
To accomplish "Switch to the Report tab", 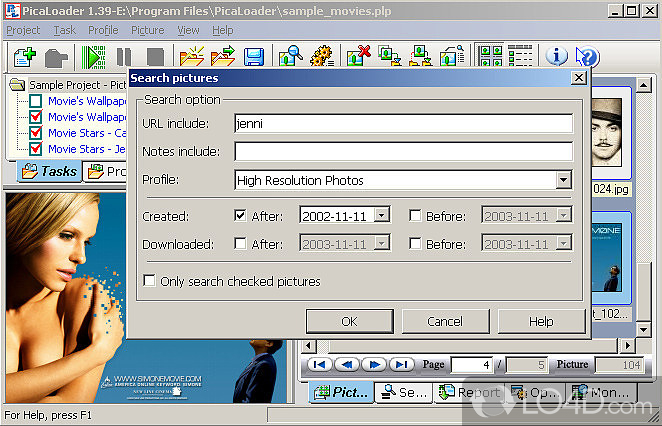I will [470, 393].
